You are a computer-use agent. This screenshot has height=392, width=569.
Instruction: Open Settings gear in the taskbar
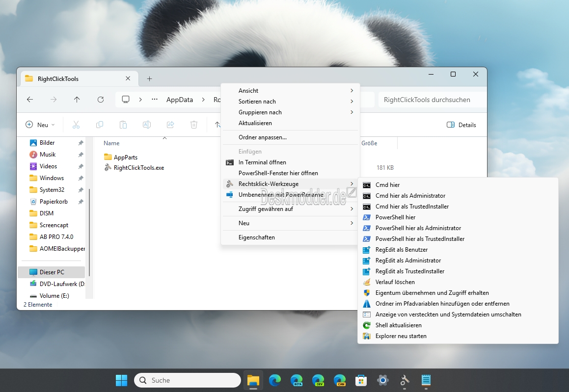click(382, 380)
